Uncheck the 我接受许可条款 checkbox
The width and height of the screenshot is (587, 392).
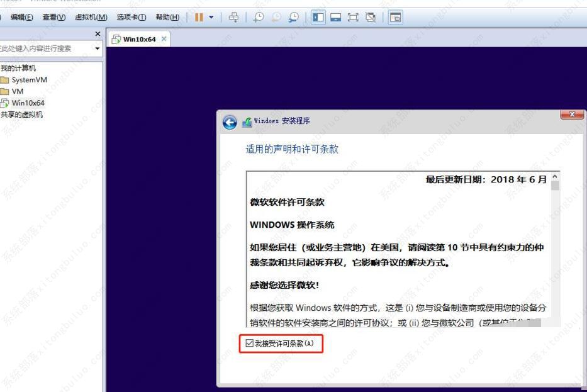pos(250,344)
